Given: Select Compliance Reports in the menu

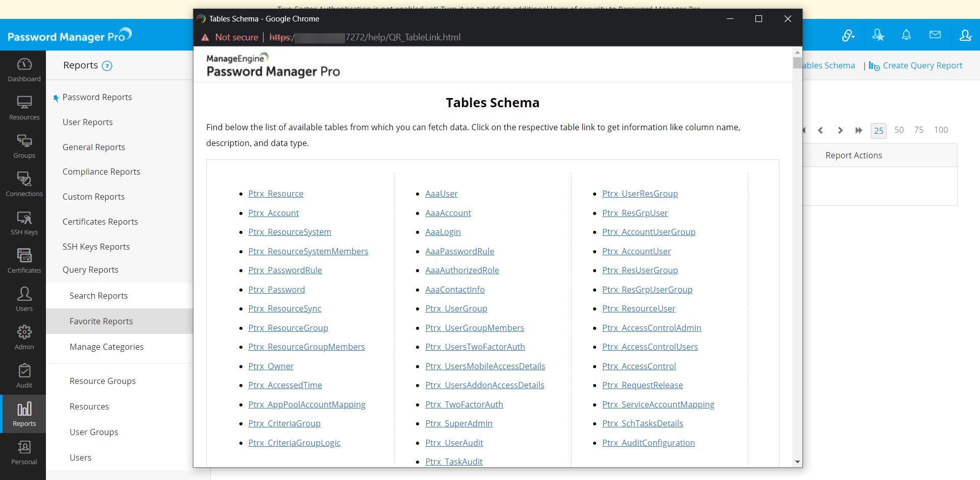Looking at the screenshot, I should [101, 172].
